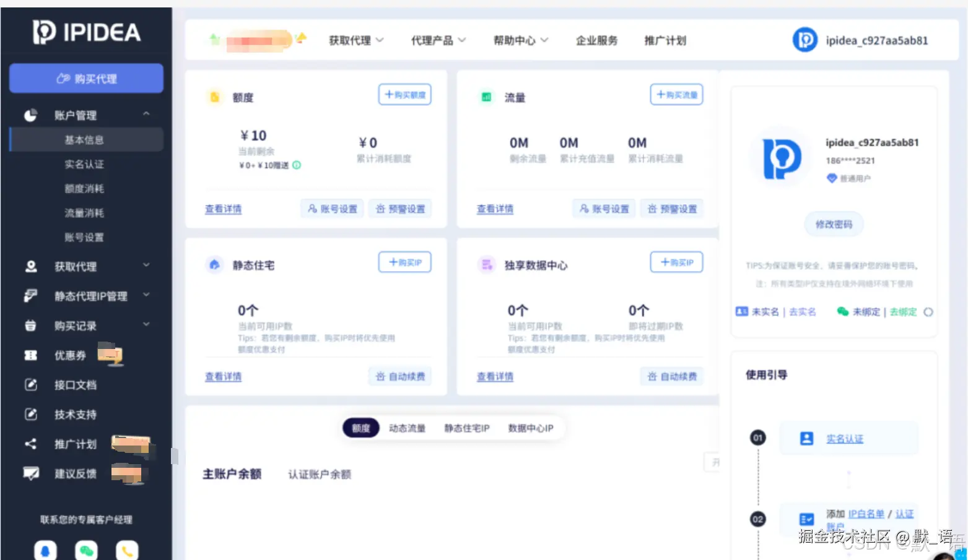The width and height of the screenshot is (968, 560).
Task: Select the 优惠券 sidebar icon
Action: coord(30,355)
